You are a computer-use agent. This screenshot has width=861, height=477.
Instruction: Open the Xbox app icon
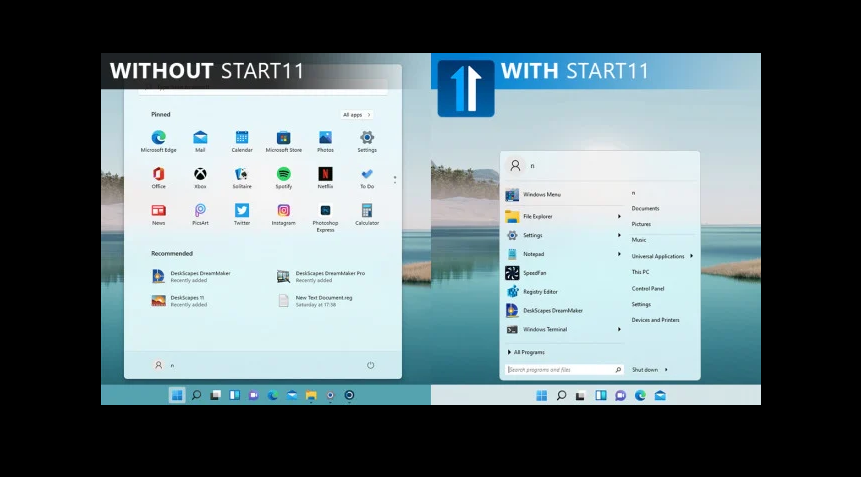[200, 175]
